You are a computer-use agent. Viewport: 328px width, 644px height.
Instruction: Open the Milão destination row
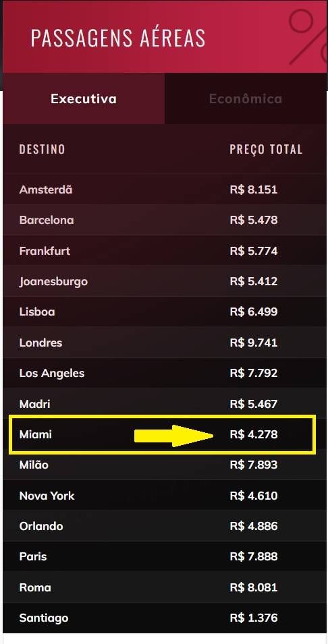(x=164, y=465)
